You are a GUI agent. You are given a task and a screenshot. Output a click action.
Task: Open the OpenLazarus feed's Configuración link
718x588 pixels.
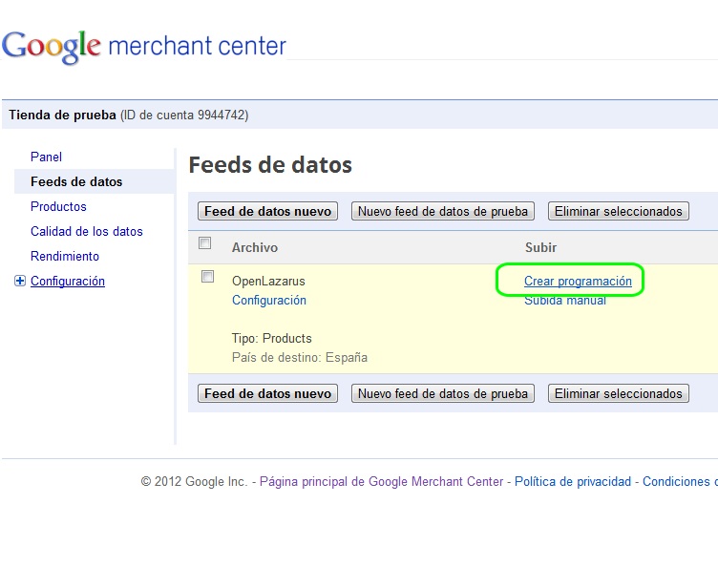[x=269, y=301]
